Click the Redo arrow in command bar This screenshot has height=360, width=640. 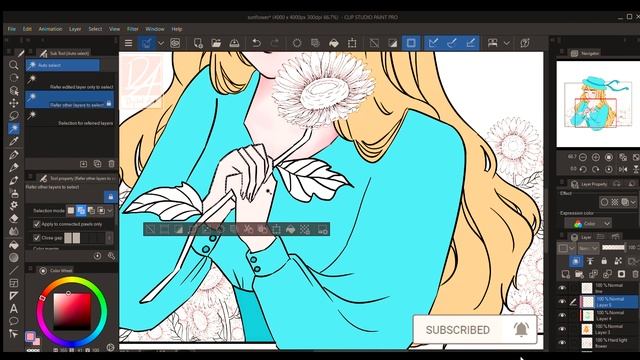pos(275,43)
